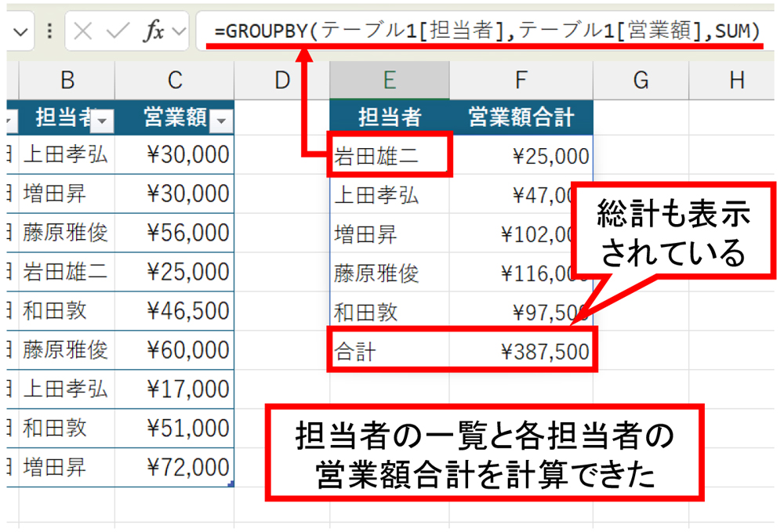The height and width of the screenshot is (532, 784).
Task: Select grand total ¥387,500 cell
Action: pos(521,351)
